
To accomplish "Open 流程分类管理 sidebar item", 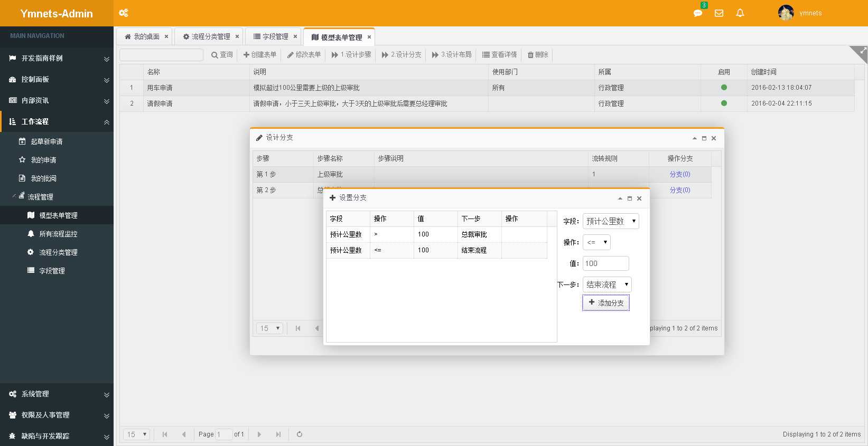I will 57,252.
